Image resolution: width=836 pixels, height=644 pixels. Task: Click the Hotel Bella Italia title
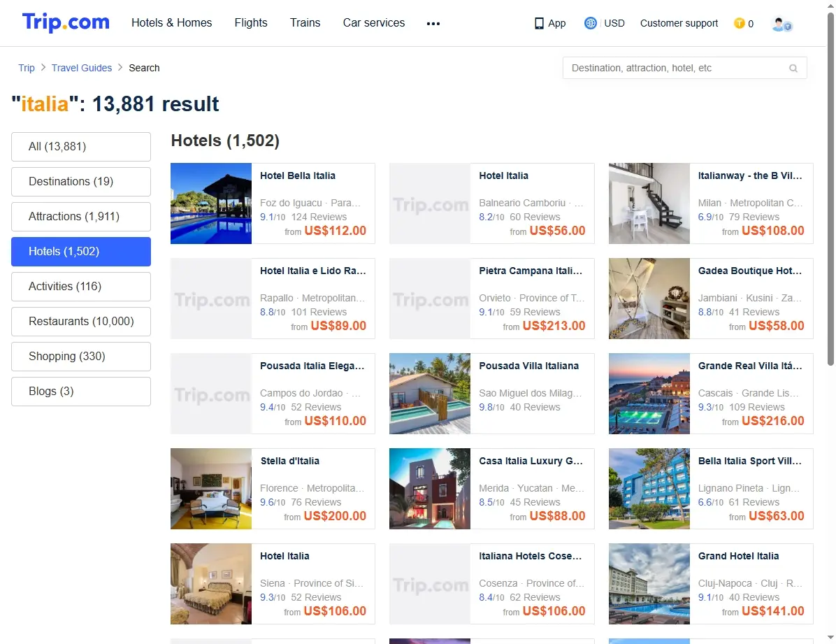[x=298, y=176]
